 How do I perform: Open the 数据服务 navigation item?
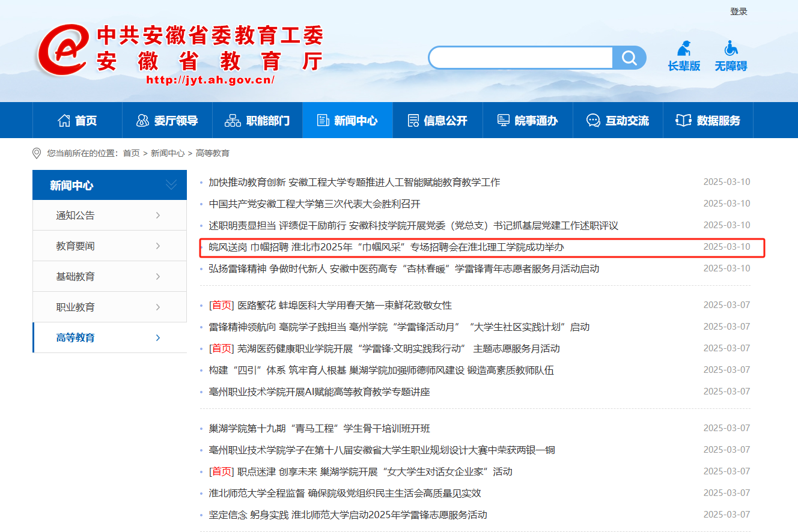click(x=708, y=121)
